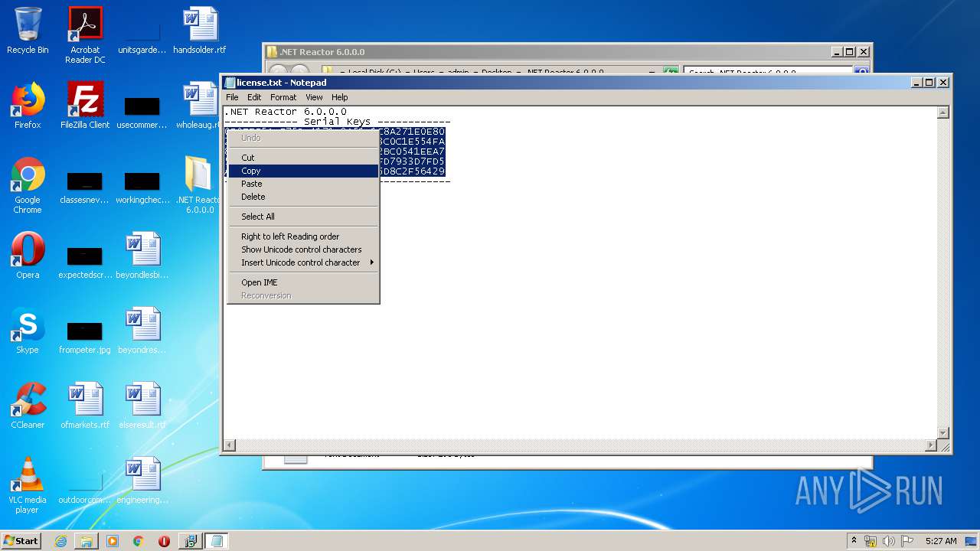Open Chrome taskbar icon

coord(138,541)
